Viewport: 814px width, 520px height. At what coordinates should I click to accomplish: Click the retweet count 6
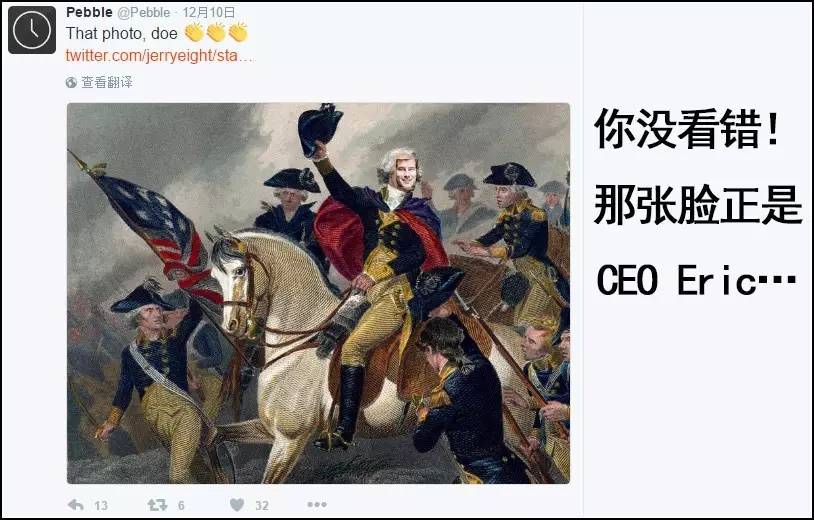point(181,505)
